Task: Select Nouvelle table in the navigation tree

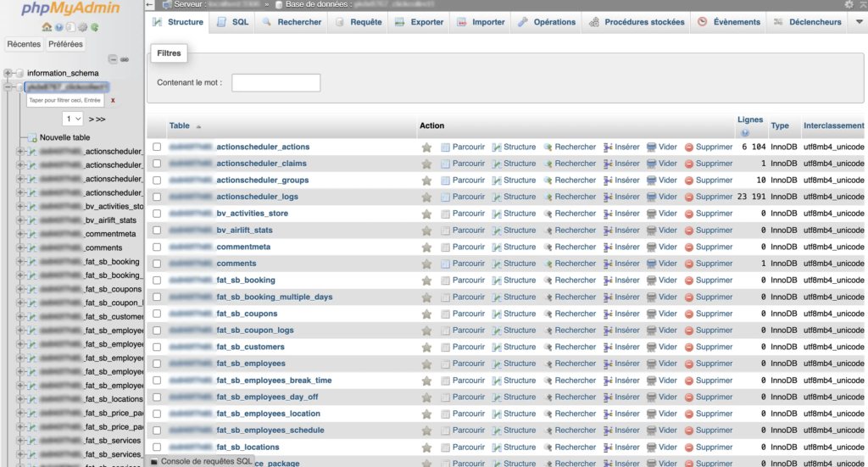Action: (64, 137)
